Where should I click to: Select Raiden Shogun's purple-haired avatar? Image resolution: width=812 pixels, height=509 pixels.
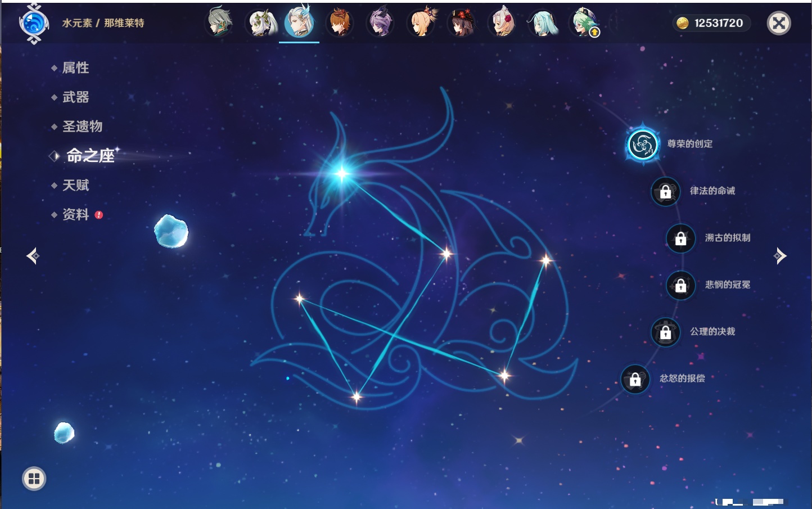click(380, 23)
